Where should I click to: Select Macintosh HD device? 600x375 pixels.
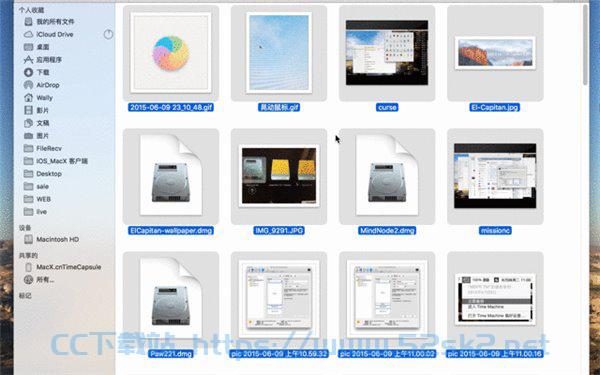point(57,240)
